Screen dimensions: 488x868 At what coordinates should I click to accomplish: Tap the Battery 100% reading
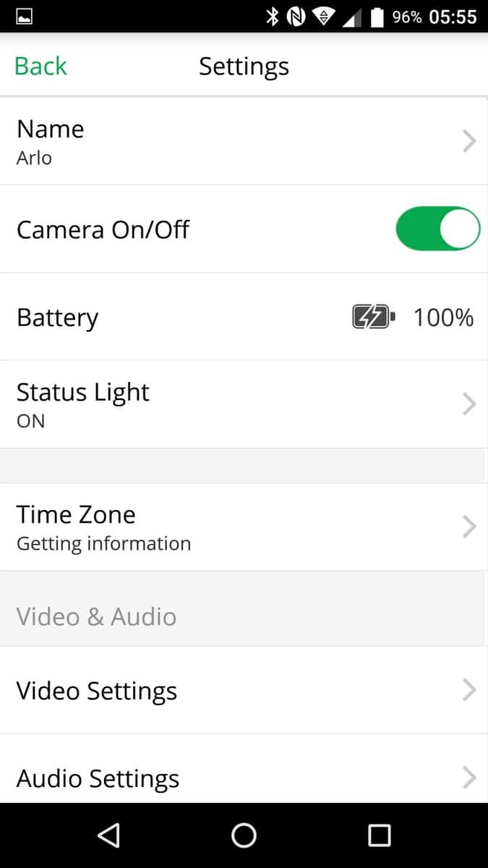443,318
